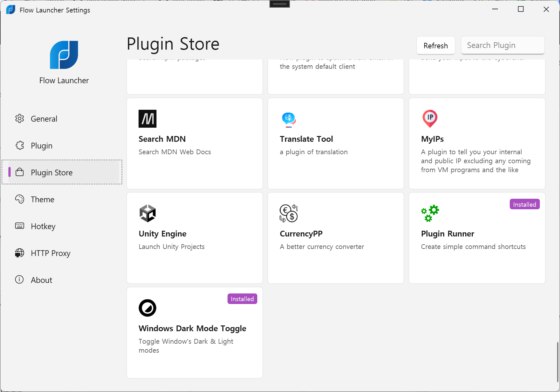This screenshot has height=392, width=560.
Task: Click the Plugin Store bag icon
Action: pos(20,172)
